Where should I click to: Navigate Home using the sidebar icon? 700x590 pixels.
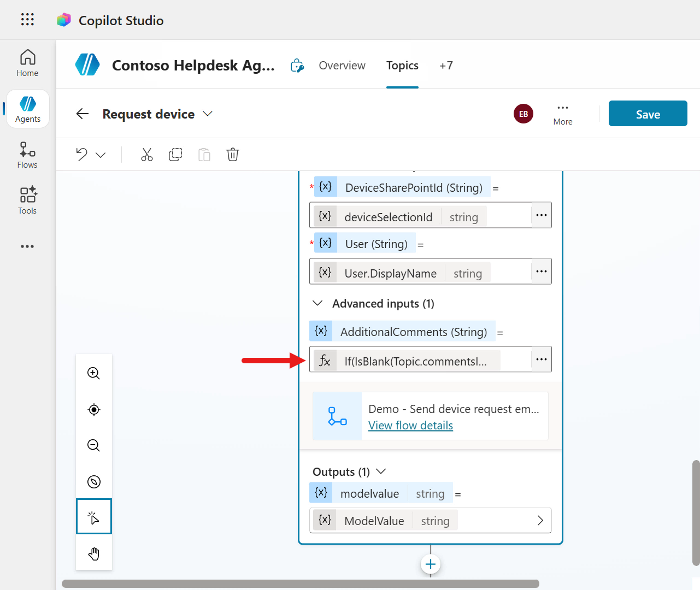27,62
